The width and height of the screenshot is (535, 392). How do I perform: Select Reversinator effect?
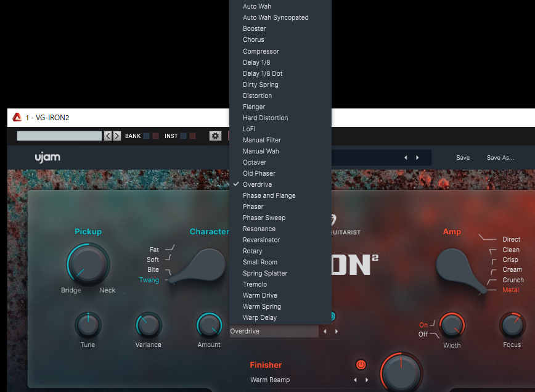pos(280,240)
